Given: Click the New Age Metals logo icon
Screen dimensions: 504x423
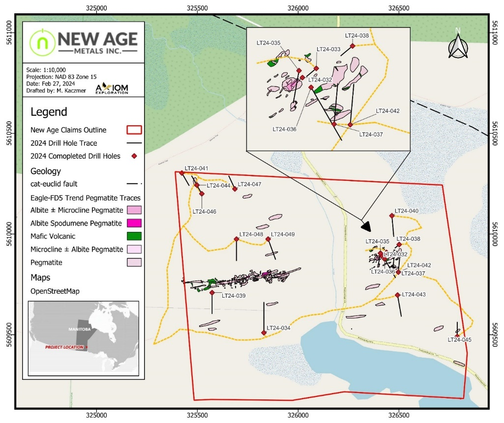Looking at the screenshot, I should pos(42,42).
